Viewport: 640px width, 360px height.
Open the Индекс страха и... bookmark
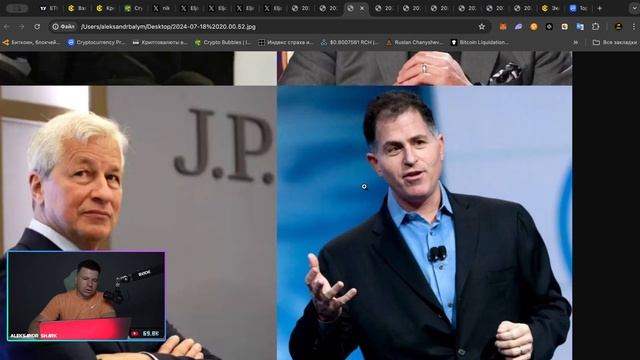tap(285, 42)
